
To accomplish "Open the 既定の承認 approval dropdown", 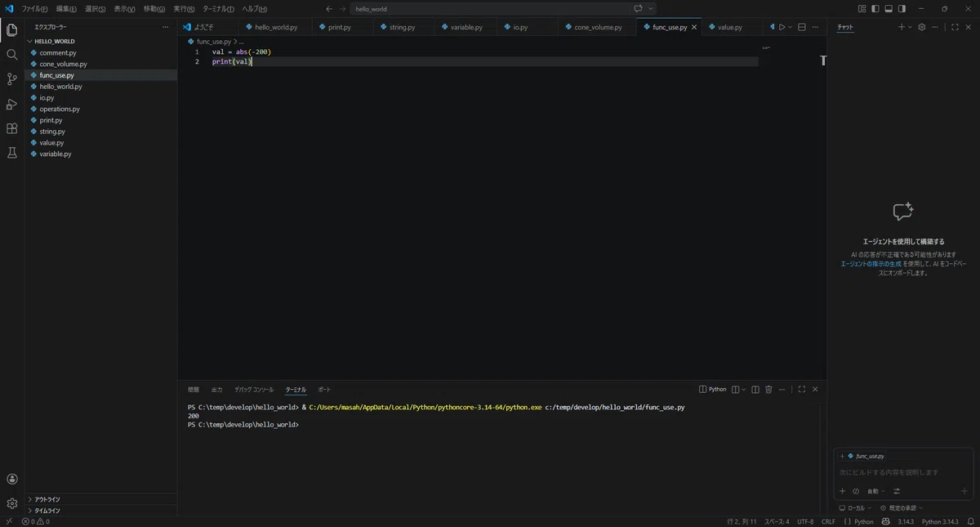I will pyautogui.click(x=901, y=508).
